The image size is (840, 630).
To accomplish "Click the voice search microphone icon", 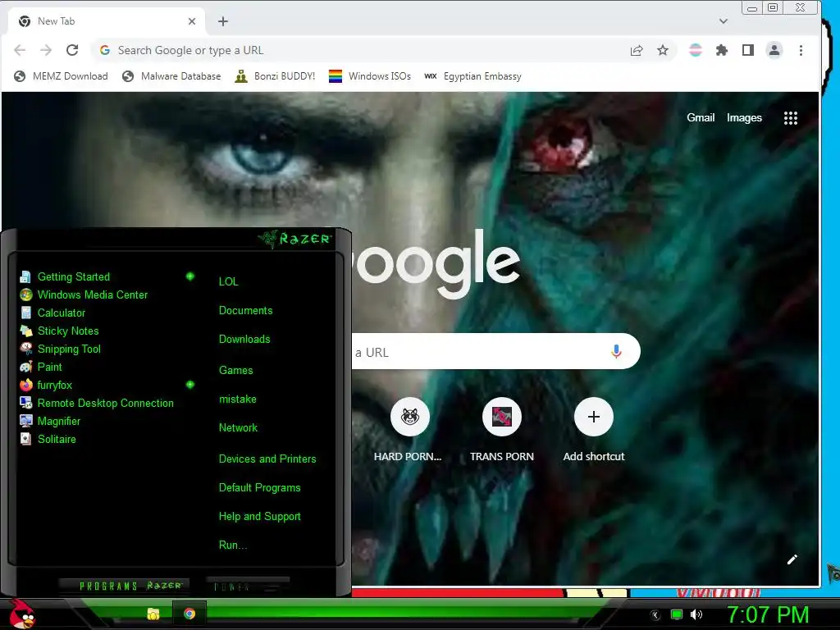I will [x=616, y=351].
